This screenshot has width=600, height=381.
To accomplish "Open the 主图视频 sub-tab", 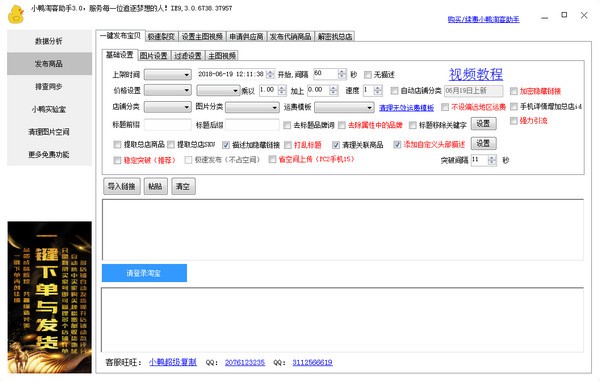I will click(x=222, y=55).
